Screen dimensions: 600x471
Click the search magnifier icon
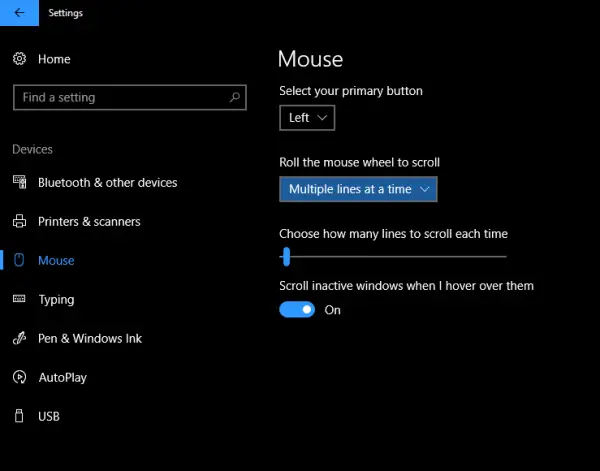click(x=235, y=97)
